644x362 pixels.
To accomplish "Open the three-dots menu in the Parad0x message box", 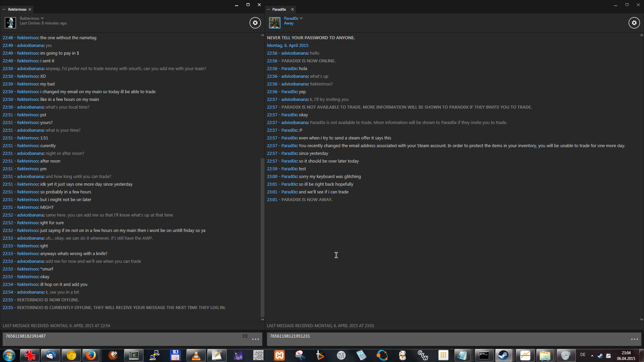I will 634,339.
